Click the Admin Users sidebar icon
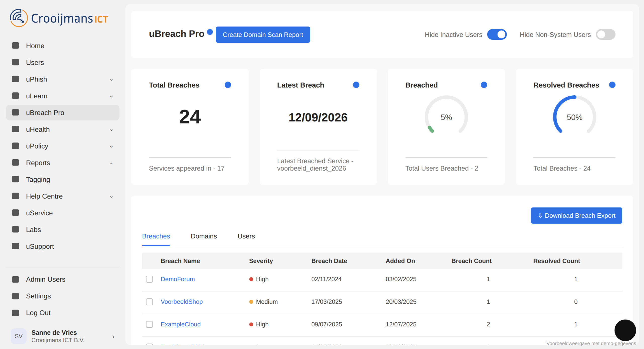Image resolution: width=644 pixels, height=349 pixels. click(x=16, y=279)
